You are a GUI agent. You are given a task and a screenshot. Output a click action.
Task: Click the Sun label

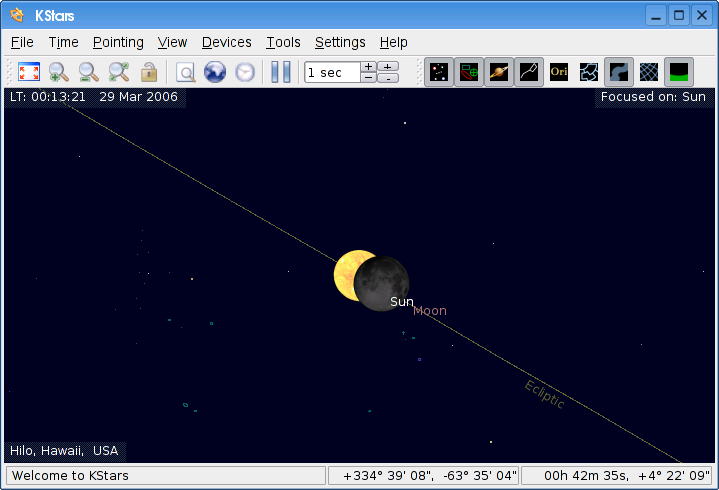coord(402,302)
